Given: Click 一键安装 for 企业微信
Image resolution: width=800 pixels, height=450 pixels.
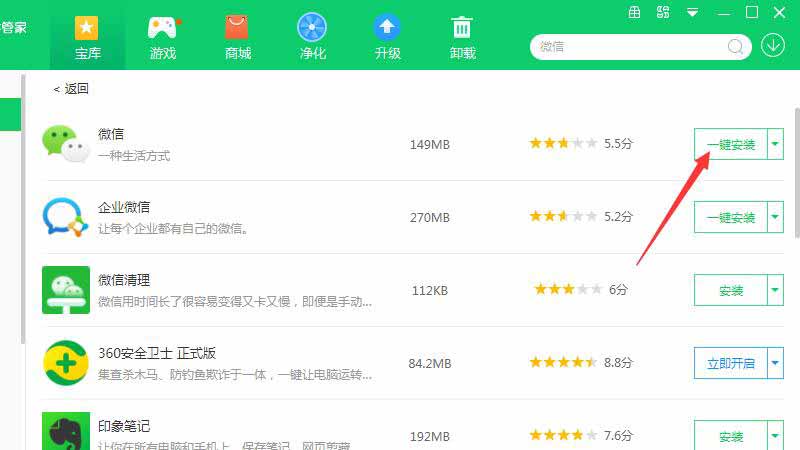Looking at the screenshot, I should click(x=731, y=217).
